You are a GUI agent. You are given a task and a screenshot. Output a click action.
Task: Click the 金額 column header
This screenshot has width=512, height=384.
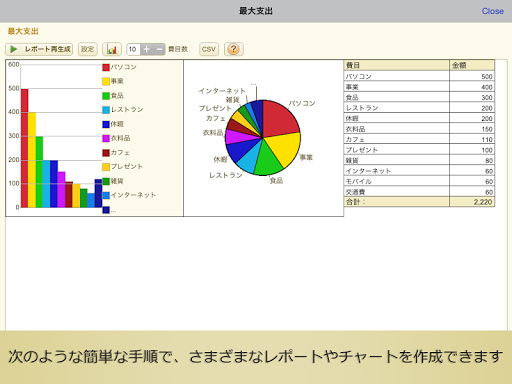tap(472, 65)
